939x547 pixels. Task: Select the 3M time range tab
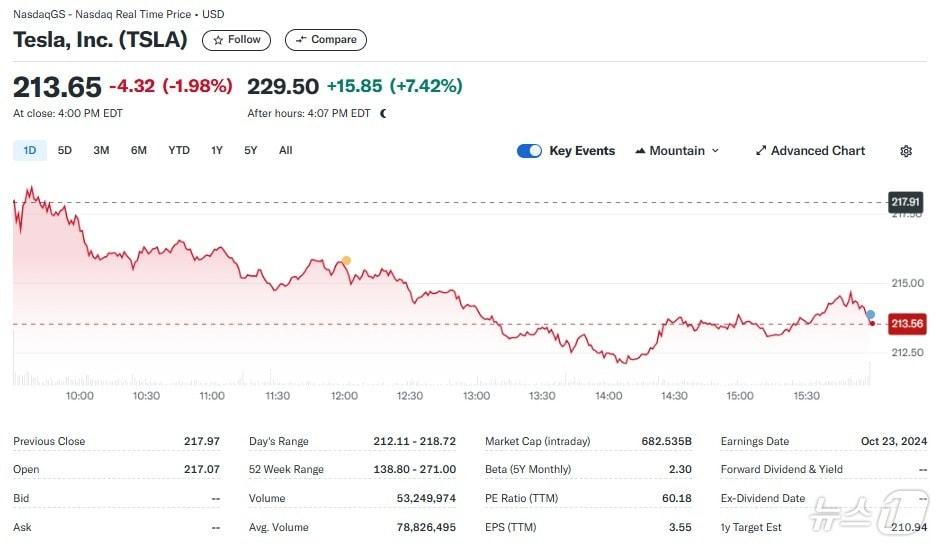101,151
